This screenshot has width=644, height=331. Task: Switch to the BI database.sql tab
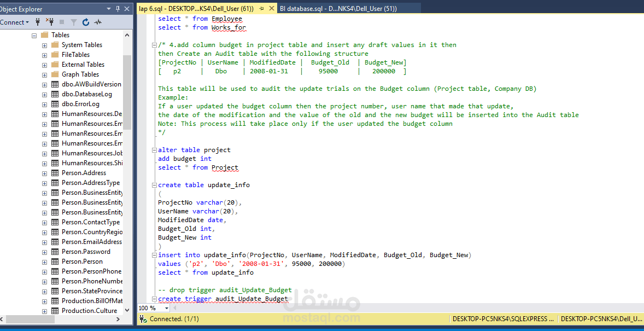[338, 8]
